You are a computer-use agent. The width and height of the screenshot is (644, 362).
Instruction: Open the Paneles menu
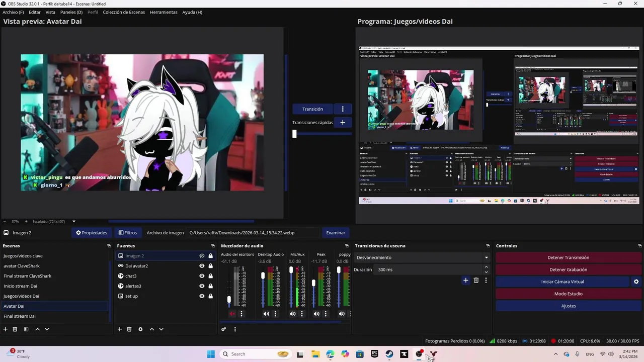click(x=71, y=12)
